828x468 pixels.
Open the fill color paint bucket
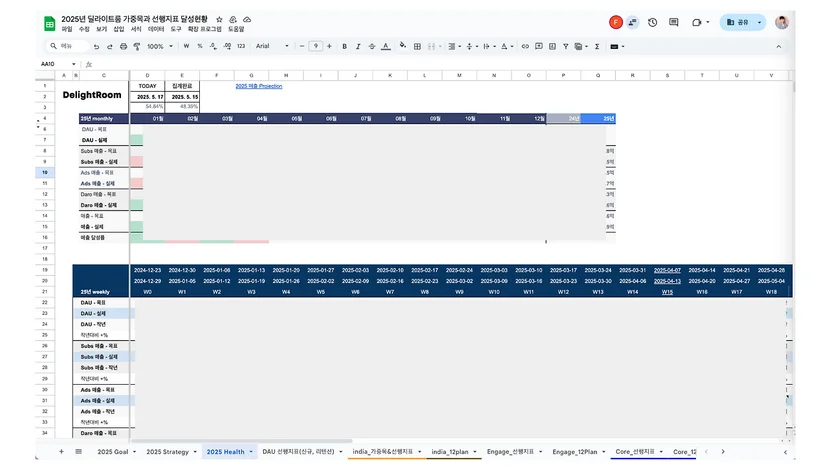coord(403,46)
